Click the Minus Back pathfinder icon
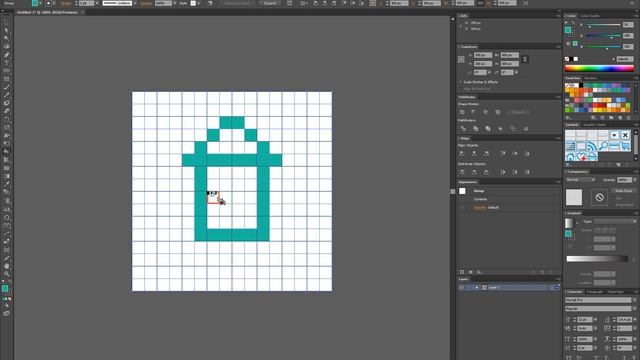Screen dimensions: 640x360 526,129
